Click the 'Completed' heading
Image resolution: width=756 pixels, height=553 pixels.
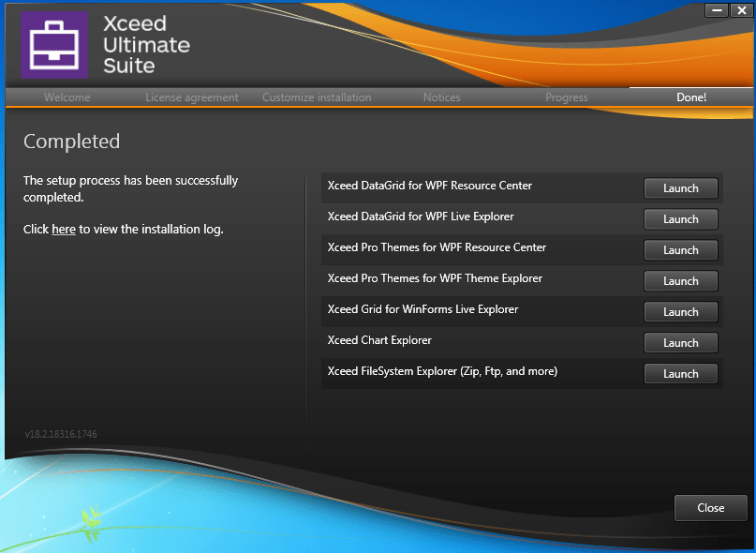[71, 142]
